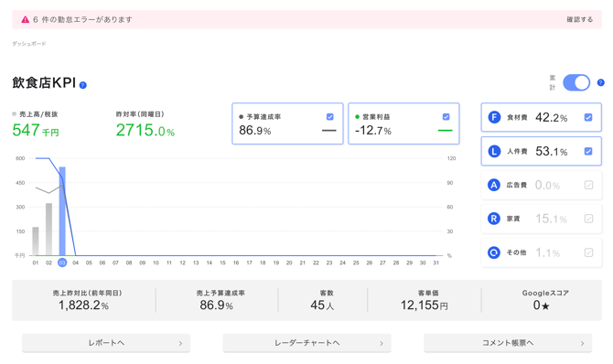
Task: Go to レポートへ button
Action: tap(106, 343)
